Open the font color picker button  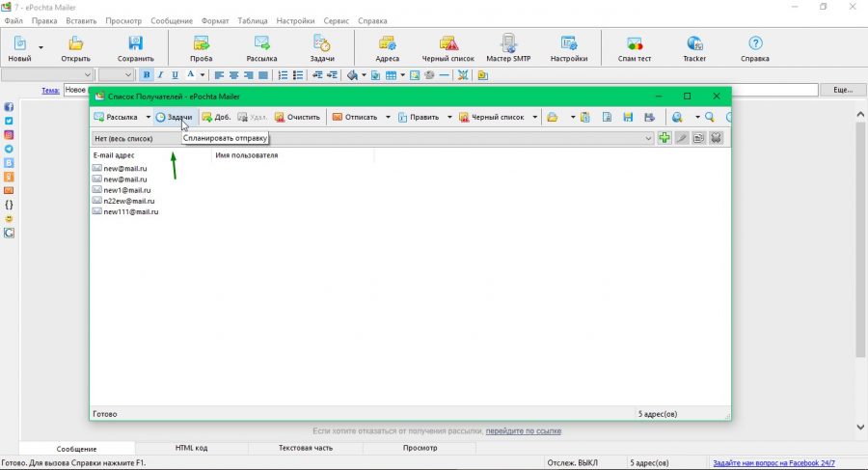tap(190, 75)
